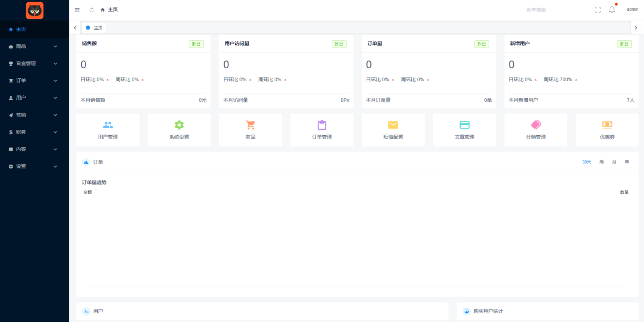Expand 商品 sidebar menu
This screenshot has width=644, height=322.
click(34, 46)
